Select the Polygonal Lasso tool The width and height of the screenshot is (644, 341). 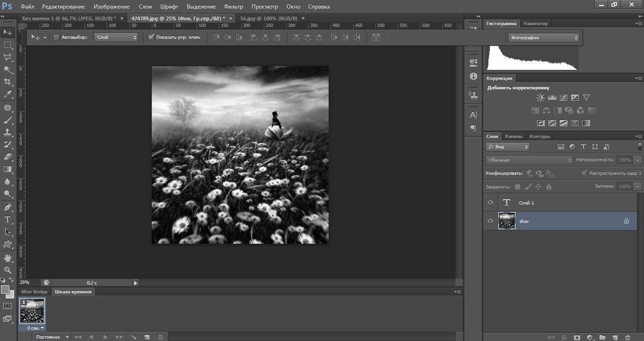tap(8, 57)
